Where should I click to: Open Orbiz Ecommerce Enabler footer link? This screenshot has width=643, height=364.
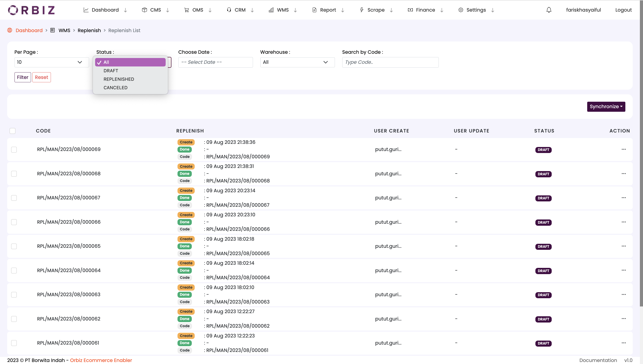coord(101,360)
